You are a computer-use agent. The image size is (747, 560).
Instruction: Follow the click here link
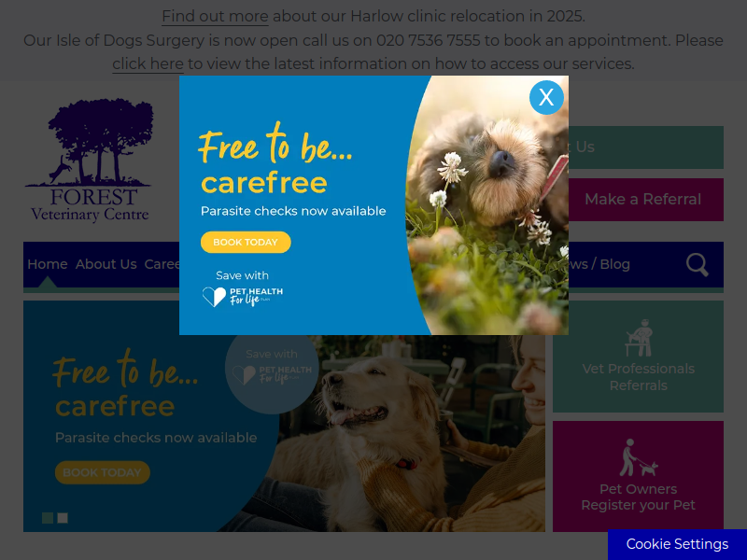pos(148,63)
